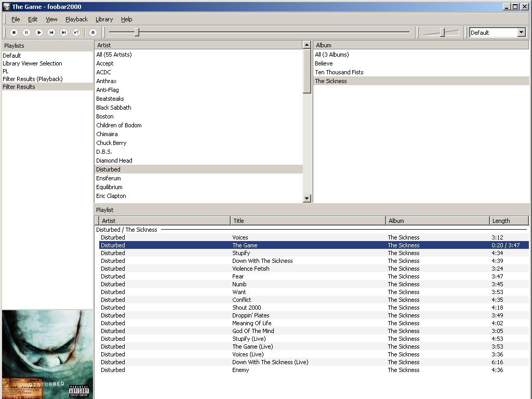Image resolution: width=532 pixels, height=399 pixels.
Task: Sort playlist by Title column header
Action: coord(308,220)
